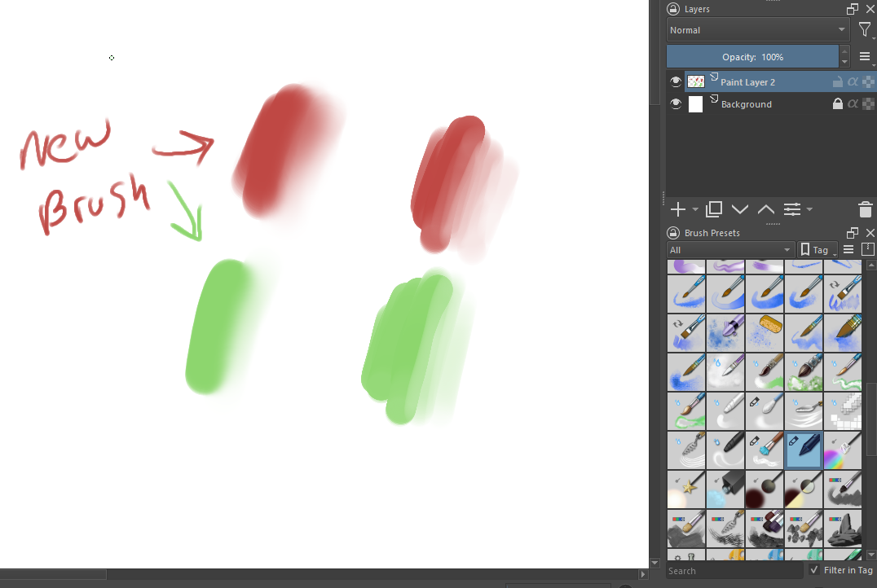Screen dimensions: 877x588
Task: Expand the layer properties dropdown arrow
Action: tap(809, 209)
